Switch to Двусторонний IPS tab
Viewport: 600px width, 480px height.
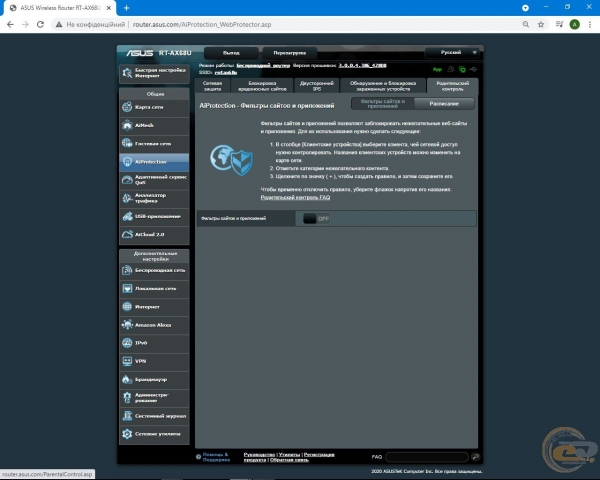(x=316, y=86)
